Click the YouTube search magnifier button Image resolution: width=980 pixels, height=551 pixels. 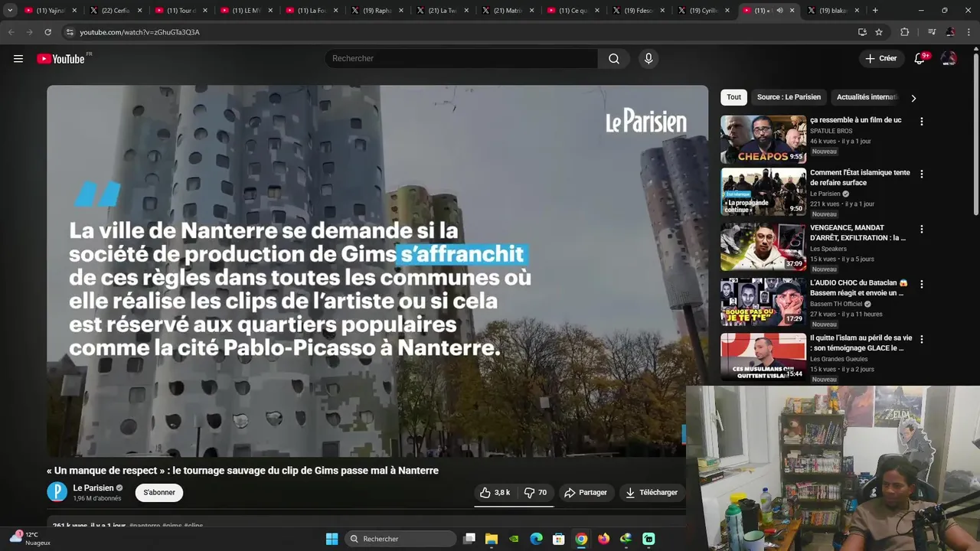[x=614, y=59]
